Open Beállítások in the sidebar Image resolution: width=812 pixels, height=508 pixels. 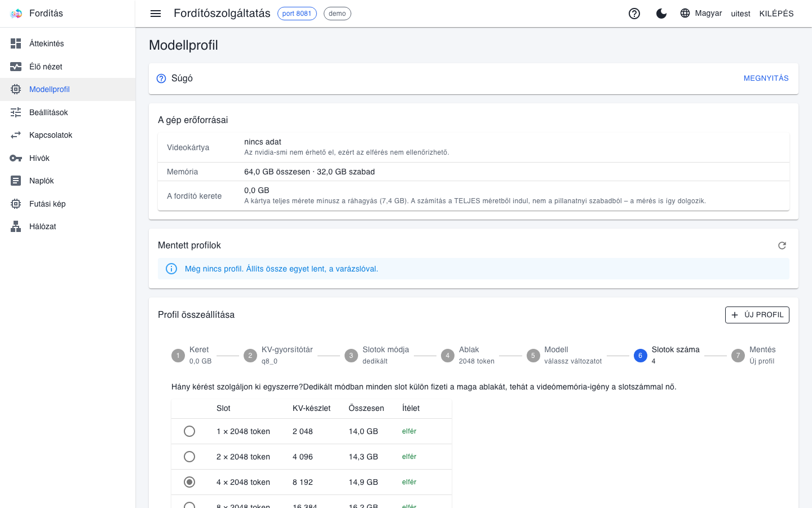click(x=68, y=112)
